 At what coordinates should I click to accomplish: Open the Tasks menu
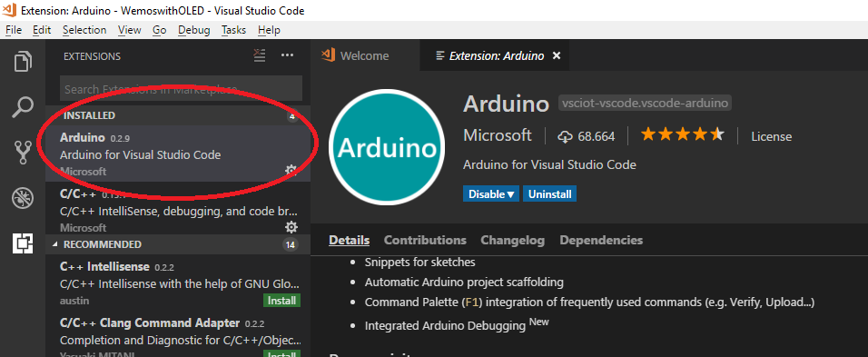coord(233,30)
